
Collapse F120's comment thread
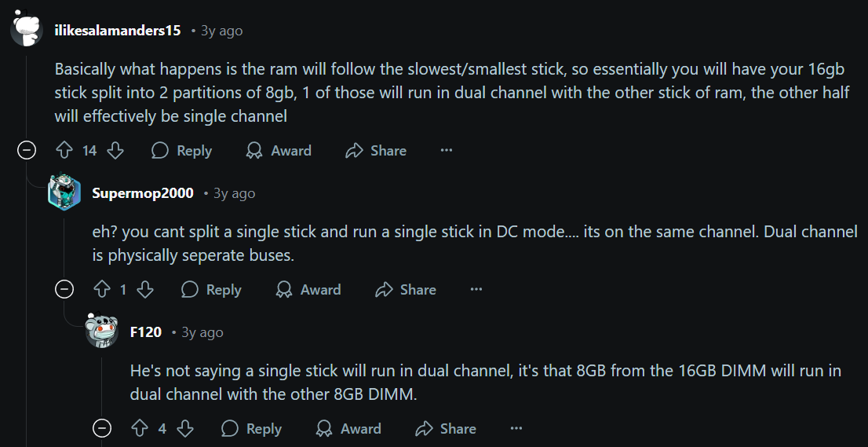[102, 429]
